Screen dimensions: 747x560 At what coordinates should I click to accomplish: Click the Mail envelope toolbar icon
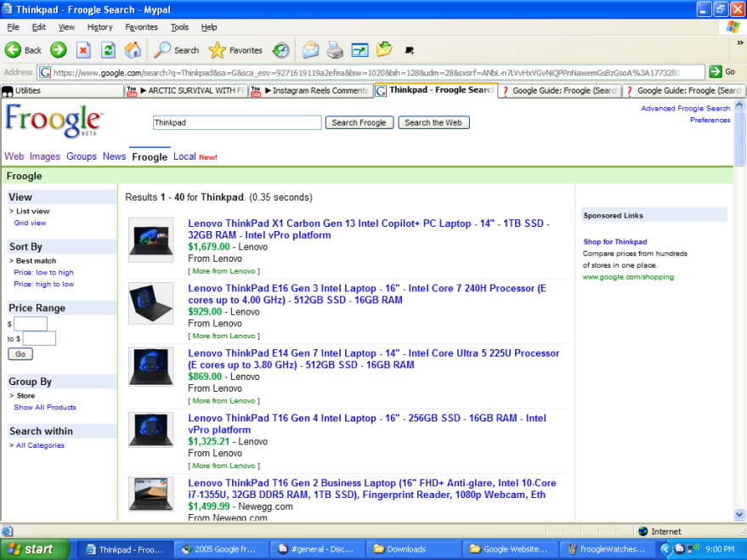[311, 50]
